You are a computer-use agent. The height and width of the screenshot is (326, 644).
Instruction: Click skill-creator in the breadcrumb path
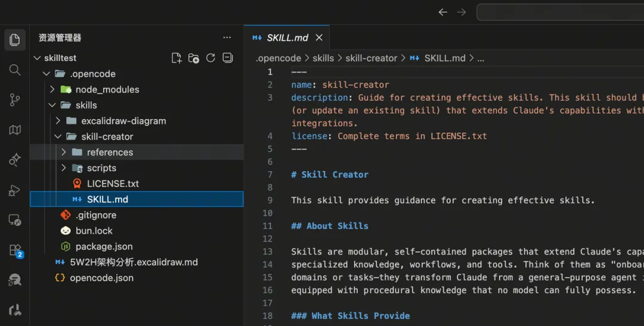[x=371, y=58]
